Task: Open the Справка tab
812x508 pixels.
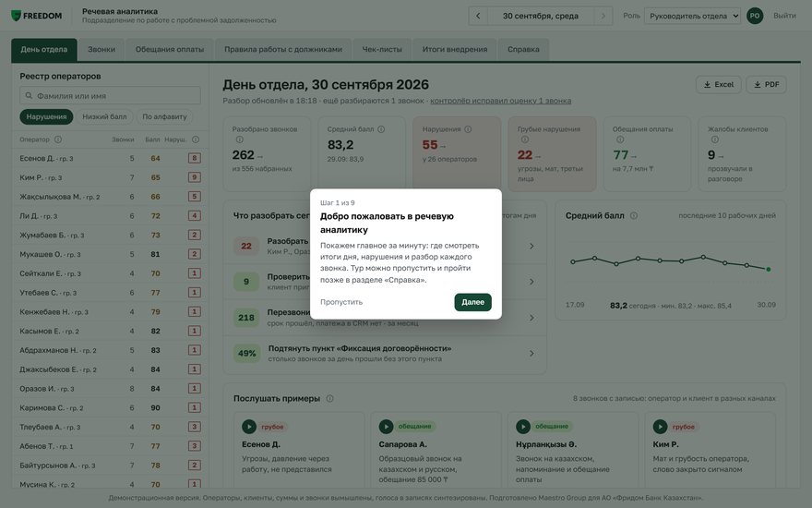Action: pyautogui.click(x=523, y=50)
